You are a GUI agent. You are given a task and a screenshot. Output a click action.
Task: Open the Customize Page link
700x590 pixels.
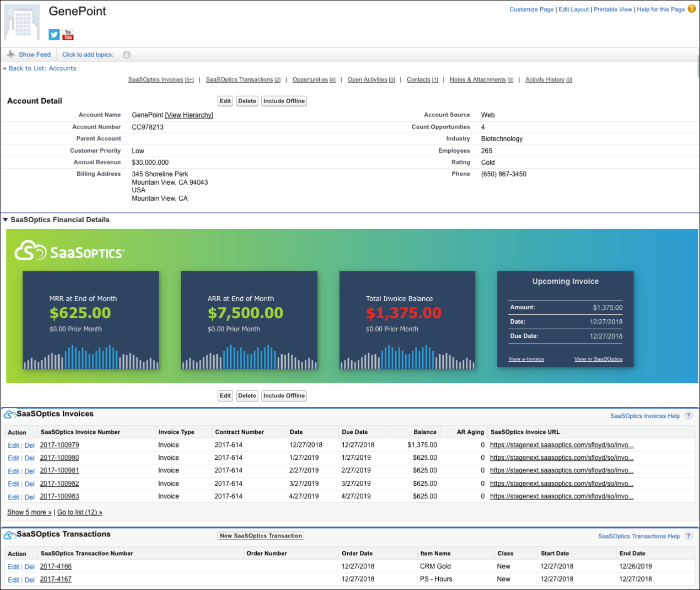531,9
